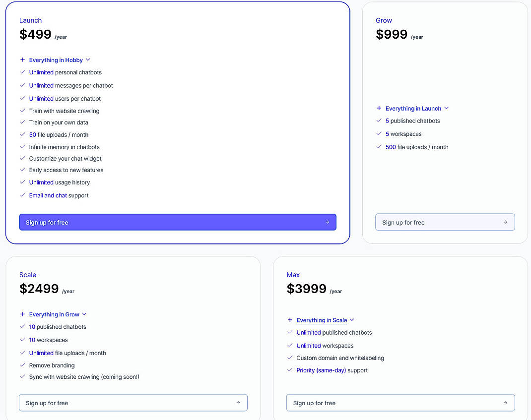Click checkmark next to 5 published chatbots
The width and height of the screenshot is (531, 420).
pos(379,120)
